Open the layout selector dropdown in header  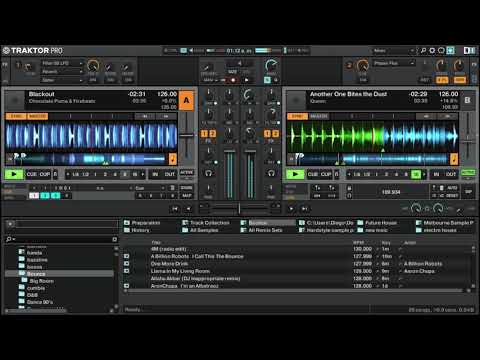coord(393,51)
